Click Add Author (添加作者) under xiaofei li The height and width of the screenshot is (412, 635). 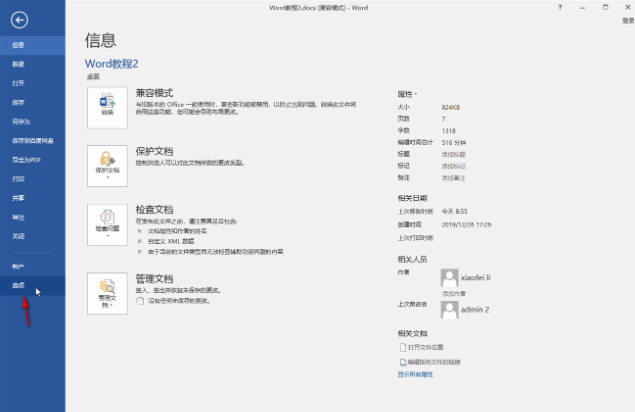[454, 293]
